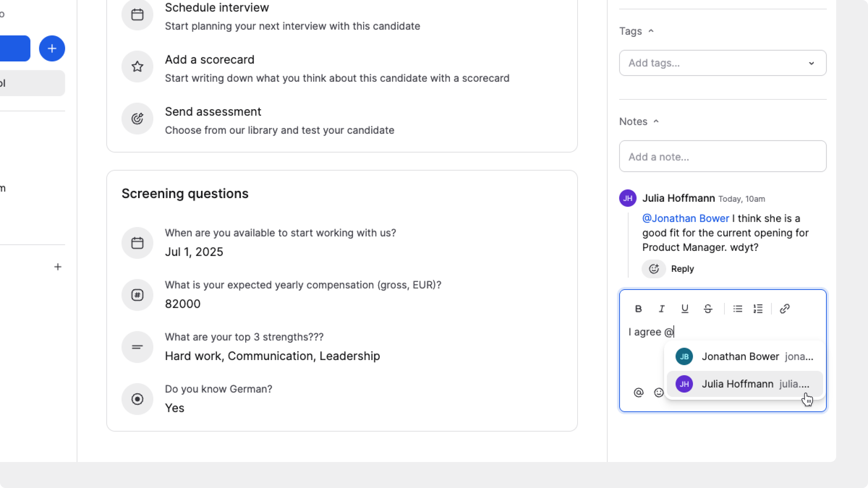Insert bulleted list in note

click(x=737, y=309)
